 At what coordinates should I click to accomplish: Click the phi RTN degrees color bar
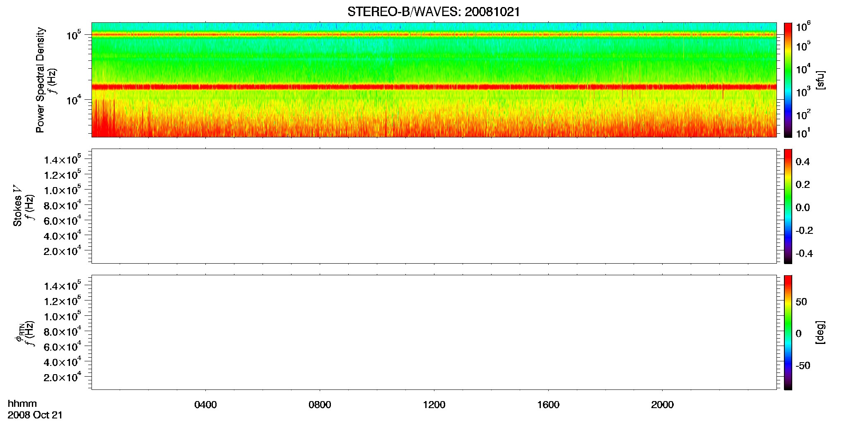[x=788, y=332]
